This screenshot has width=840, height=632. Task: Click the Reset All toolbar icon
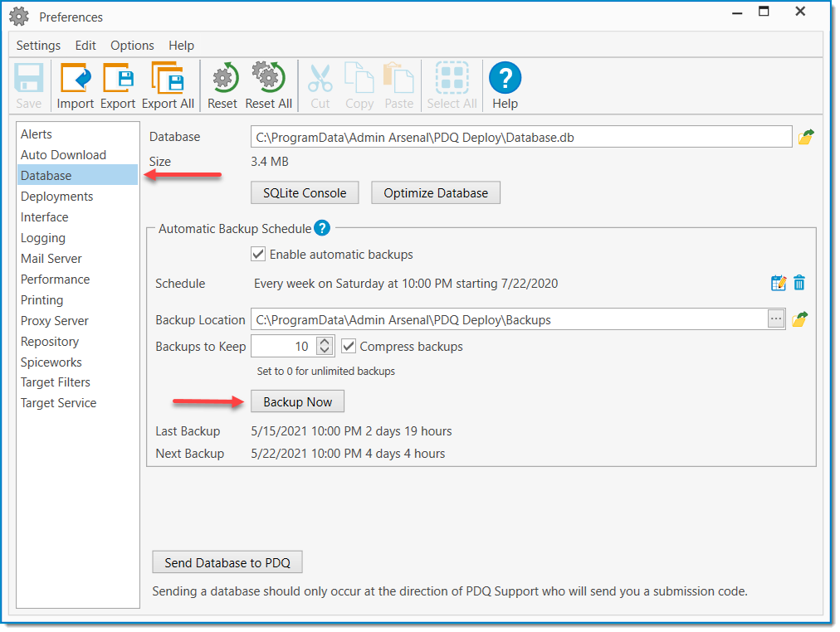click(x=268, y=77)
